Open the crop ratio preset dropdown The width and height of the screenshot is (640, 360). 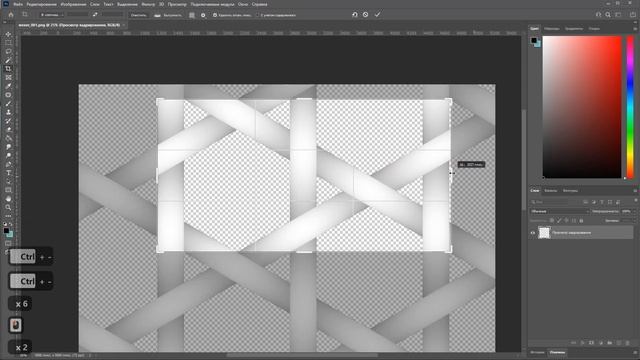tap(51, 15)
